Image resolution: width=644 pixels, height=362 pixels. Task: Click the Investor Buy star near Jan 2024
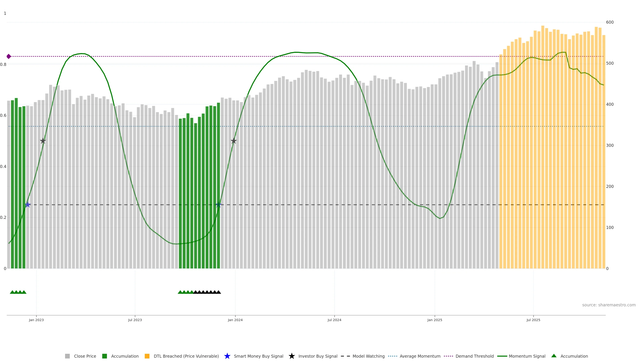tap(233, 141)
